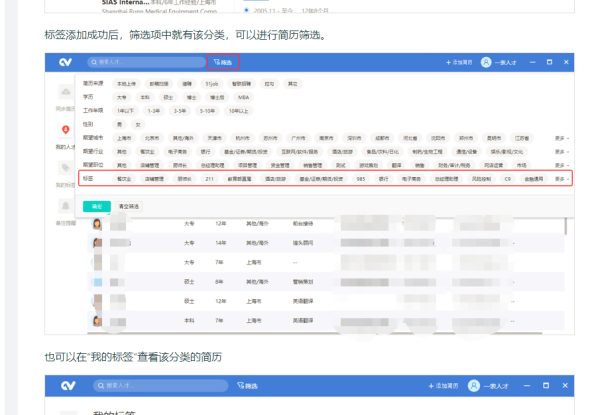Image resolution: width=600 pixels, height=415 pixels.
Task: Click the CV logo in first screenshot header
Action: (x=65, y=62)
